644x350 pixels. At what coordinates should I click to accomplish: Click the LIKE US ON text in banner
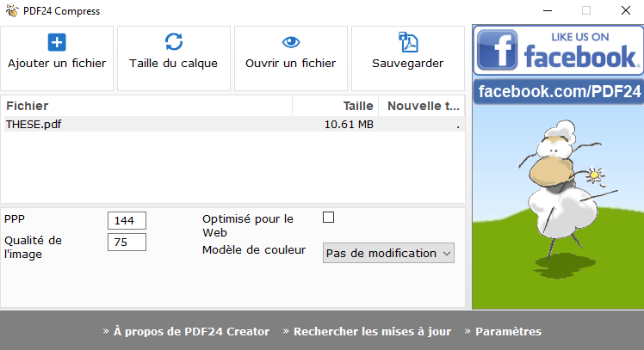pos(580,37)
